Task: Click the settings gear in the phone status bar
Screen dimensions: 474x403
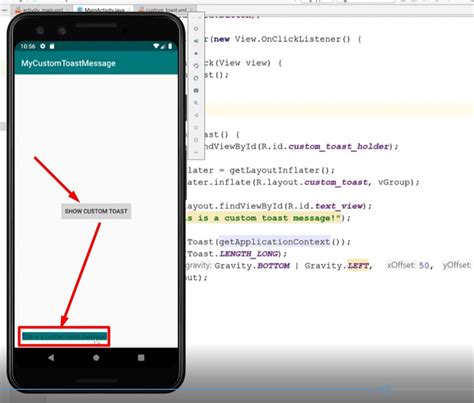Action: (x=43, y=46)
